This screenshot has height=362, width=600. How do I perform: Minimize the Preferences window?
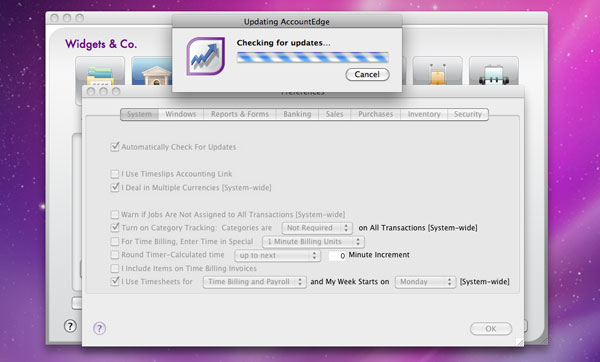(x=103, y=91)
